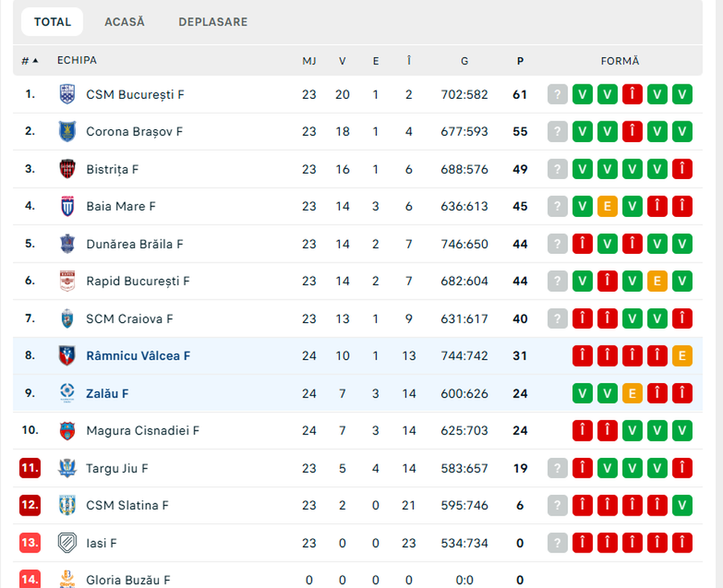Select the TOTAL standings tab
Screen dimensions: 723x588
tap(52, 22)
